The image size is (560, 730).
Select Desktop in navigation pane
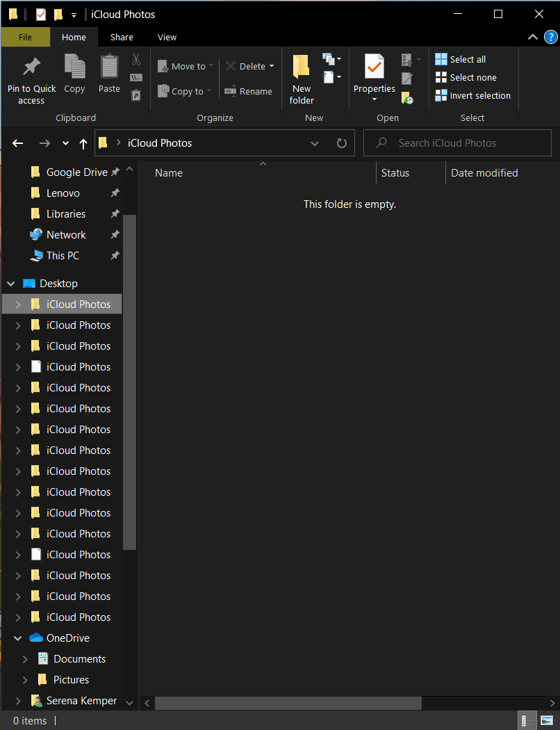point(58,284)
